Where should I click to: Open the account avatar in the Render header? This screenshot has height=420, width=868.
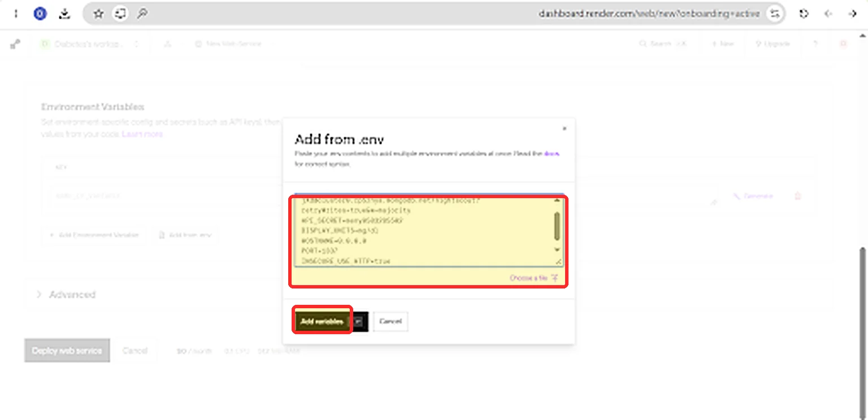tap(843, 44)
